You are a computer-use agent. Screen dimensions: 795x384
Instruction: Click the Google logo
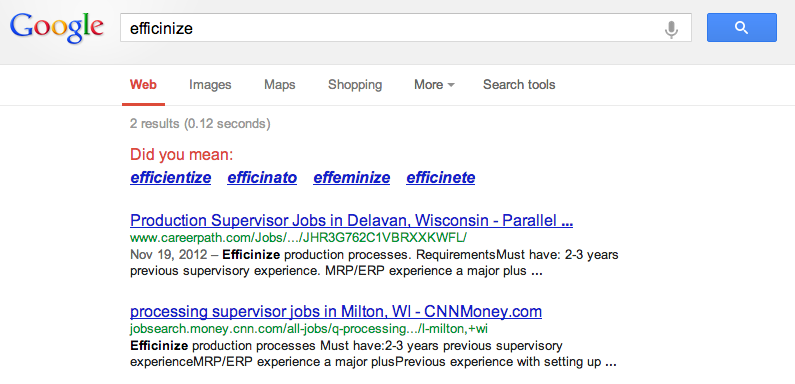[57, 28]
